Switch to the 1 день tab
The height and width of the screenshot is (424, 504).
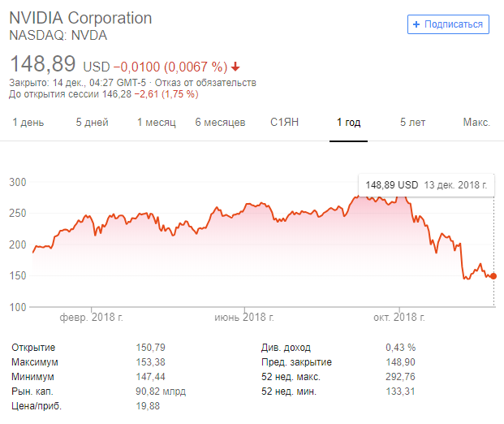pos(28,123)
